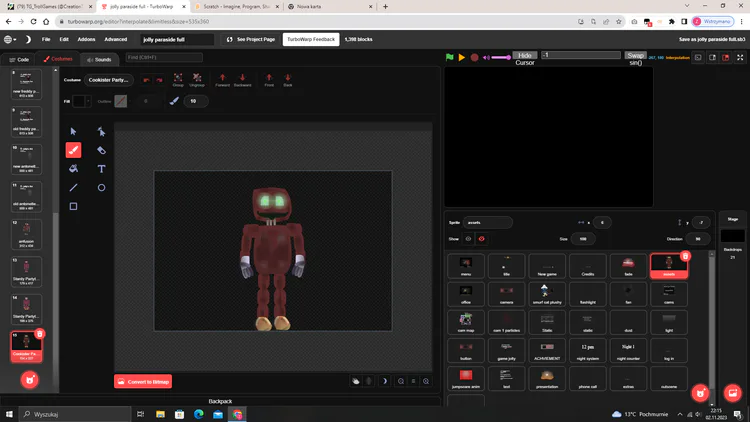Bring selection to Front
This screenshot has width=750, height=422.
pyautogui.click(x=269, y=79)
